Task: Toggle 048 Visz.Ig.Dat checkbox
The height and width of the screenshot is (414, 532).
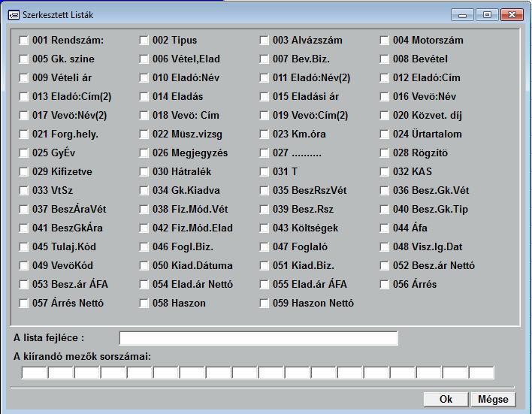Action: click(x=384, y=246)
